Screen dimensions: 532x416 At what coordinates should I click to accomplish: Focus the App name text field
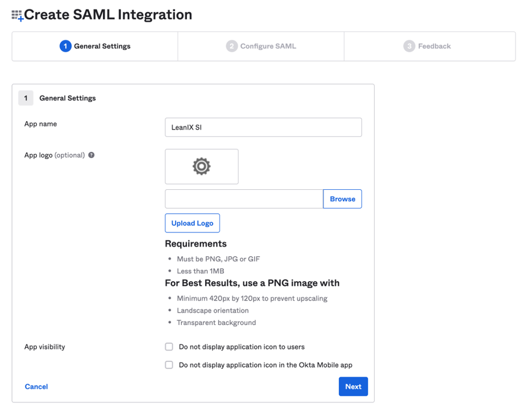263,127
